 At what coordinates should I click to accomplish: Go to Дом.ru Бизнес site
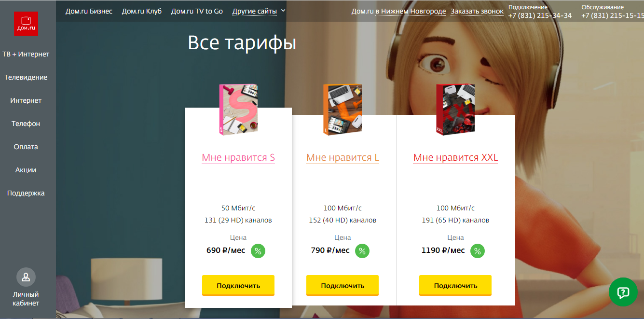pyautogui.click(x=89, y=11)
